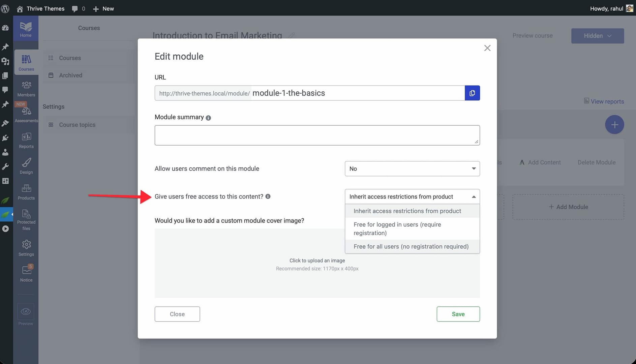Go to Reports in the sidebar
636x364 pixels.
[26, 140]
